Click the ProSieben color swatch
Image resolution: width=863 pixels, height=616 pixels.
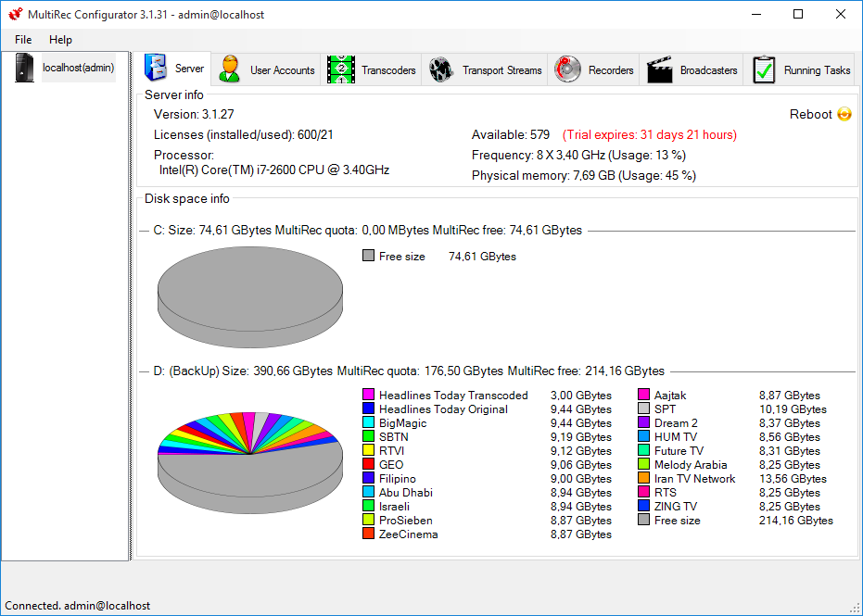[369, 519]
